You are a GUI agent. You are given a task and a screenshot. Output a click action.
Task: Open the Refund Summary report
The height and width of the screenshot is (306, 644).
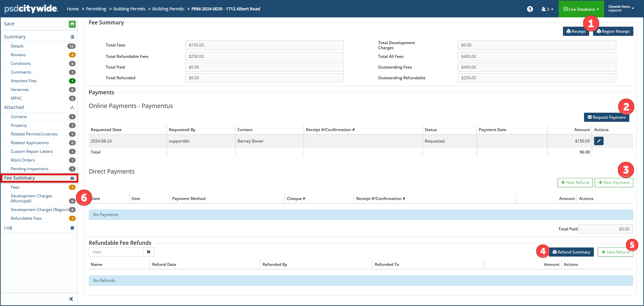pyautogui.click(x=571, y=252)
